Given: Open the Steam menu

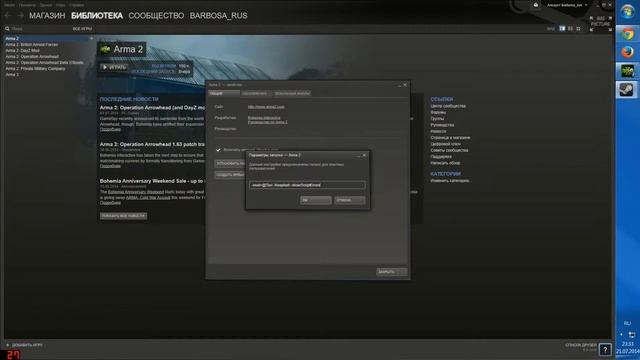Looking at the screenshot, I should pos(9,5).
